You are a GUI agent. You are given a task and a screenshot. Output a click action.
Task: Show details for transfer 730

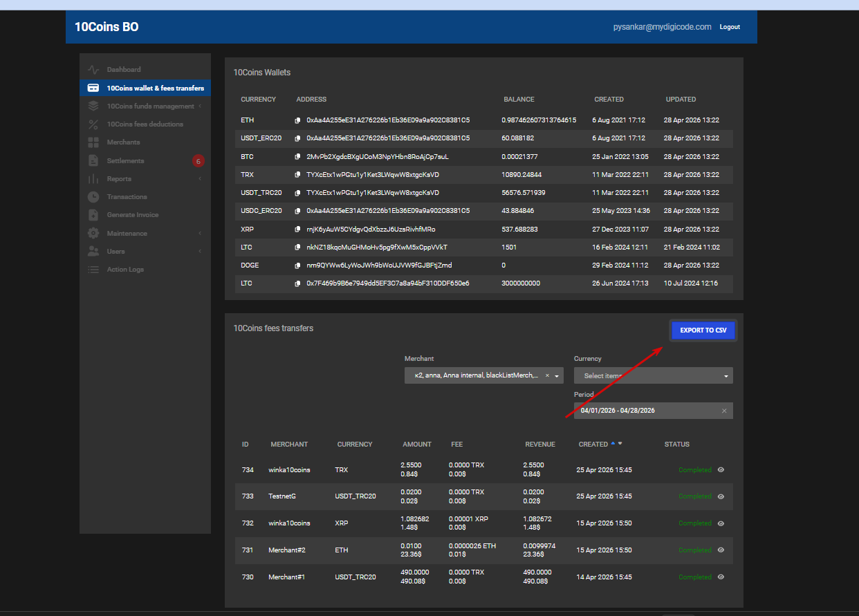pyautogui.click(x=721, y=577)
